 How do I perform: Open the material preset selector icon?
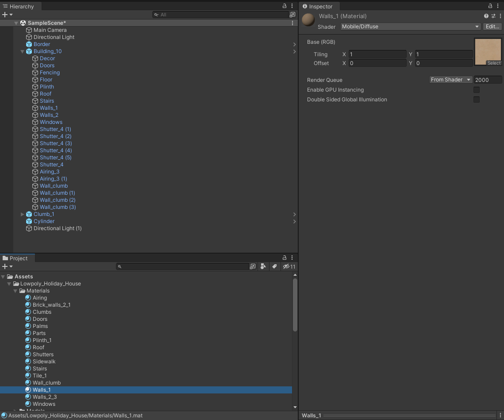493,16
